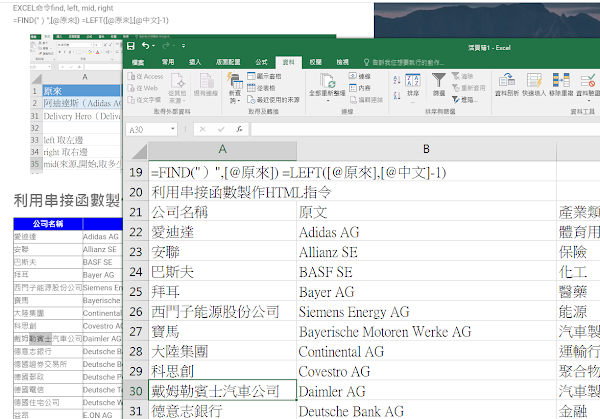Screen dimensions: 600x419
Task: Click 清除 clear filter button
Action: [463, 76]
